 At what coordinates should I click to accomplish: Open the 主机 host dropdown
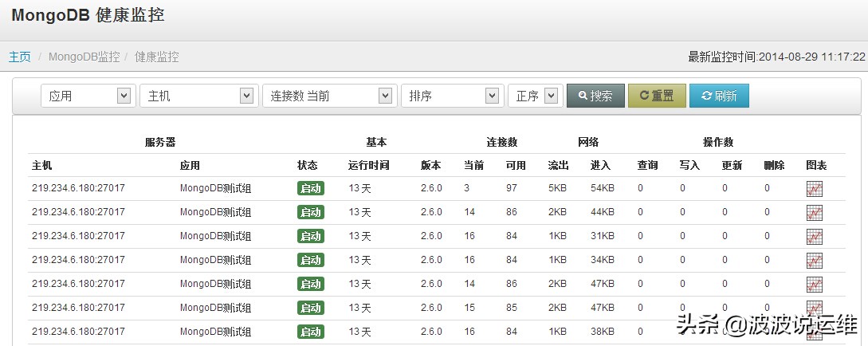[199, 96]
